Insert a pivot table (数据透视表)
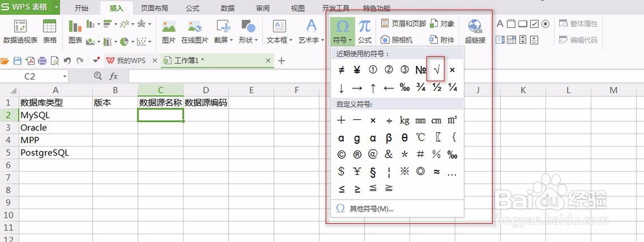Image resolution: width=644 pixels, height=242 pixels. pos(20,32)
